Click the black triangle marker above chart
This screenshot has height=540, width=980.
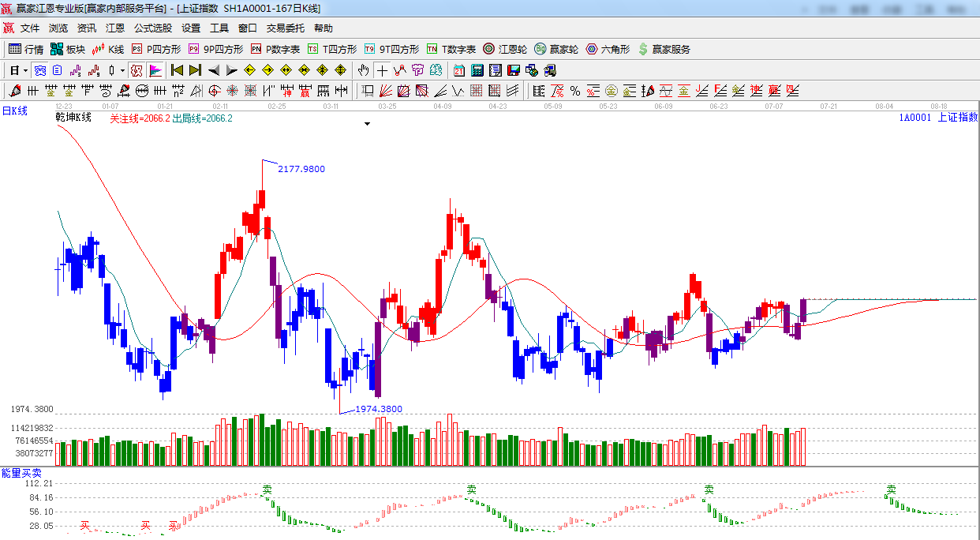coord(367,124)
